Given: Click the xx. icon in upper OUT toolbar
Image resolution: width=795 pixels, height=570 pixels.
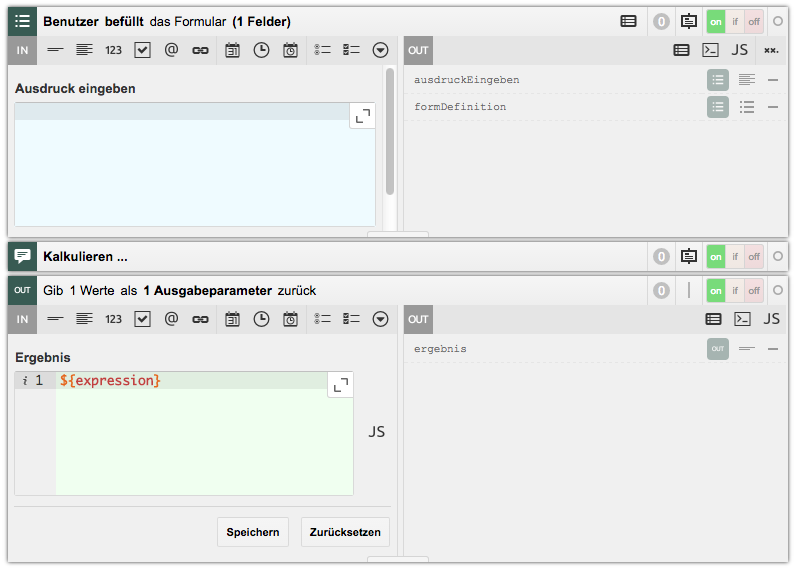Looking at the screenshot, I should pyautogui.click(x=771, y=50).
